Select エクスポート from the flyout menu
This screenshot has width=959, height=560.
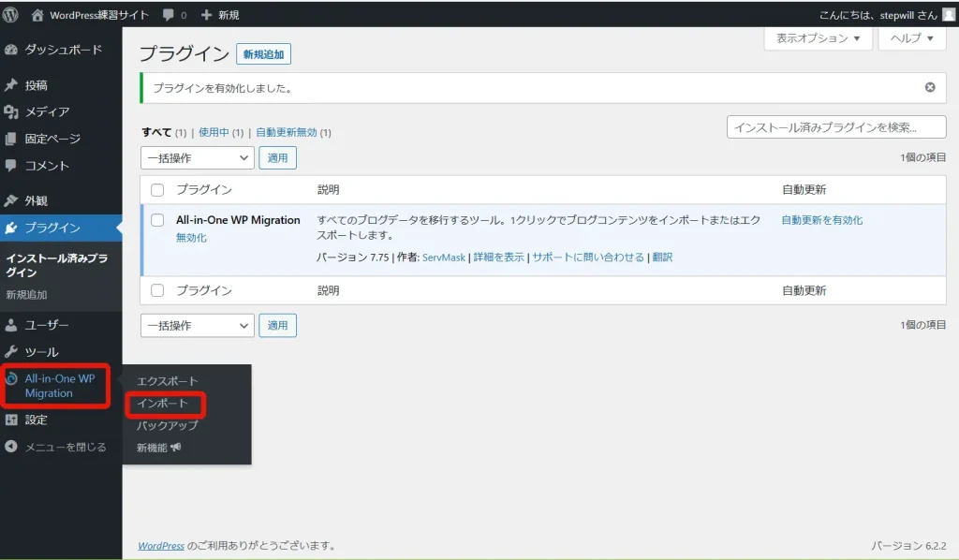pos(168,381)
